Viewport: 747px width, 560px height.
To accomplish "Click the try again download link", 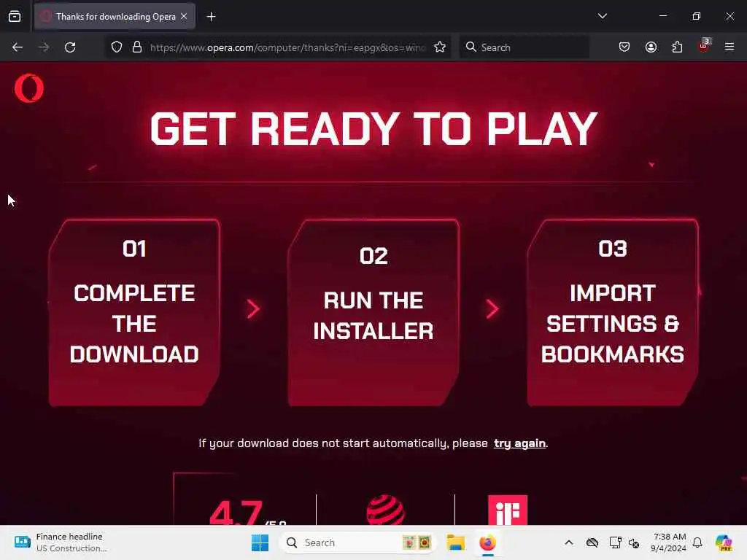I will tap(519, 443).
